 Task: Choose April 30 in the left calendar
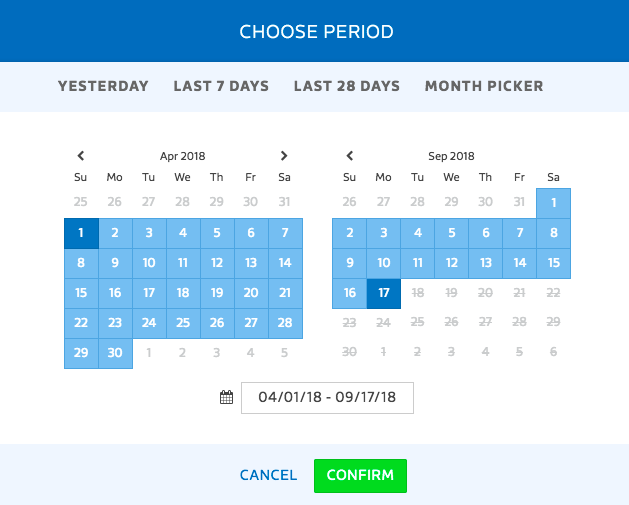115,353
